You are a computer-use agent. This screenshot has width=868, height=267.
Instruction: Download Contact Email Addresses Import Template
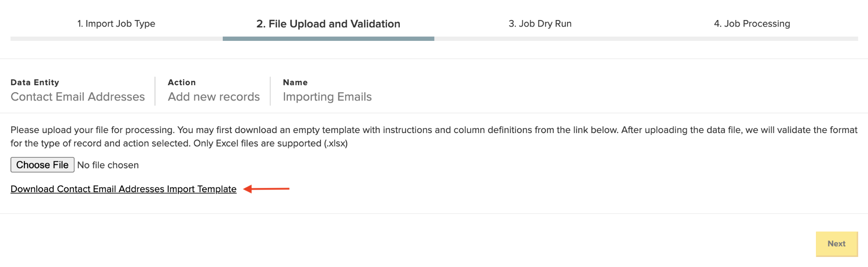124,189
